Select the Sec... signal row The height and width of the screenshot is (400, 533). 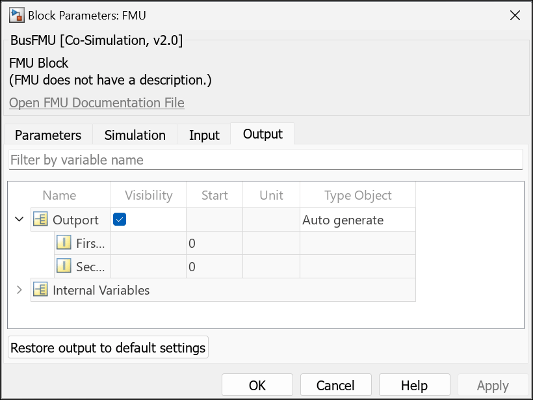click(235, 266)
